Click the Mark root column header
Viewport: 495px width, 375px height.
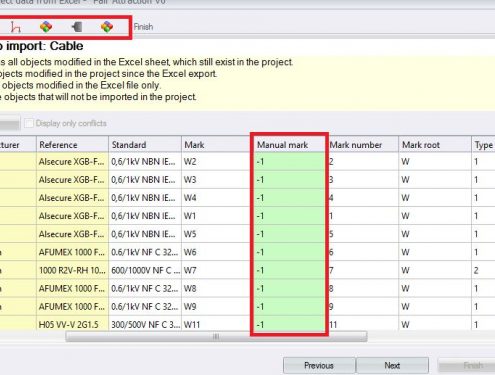tap(435, 145)
